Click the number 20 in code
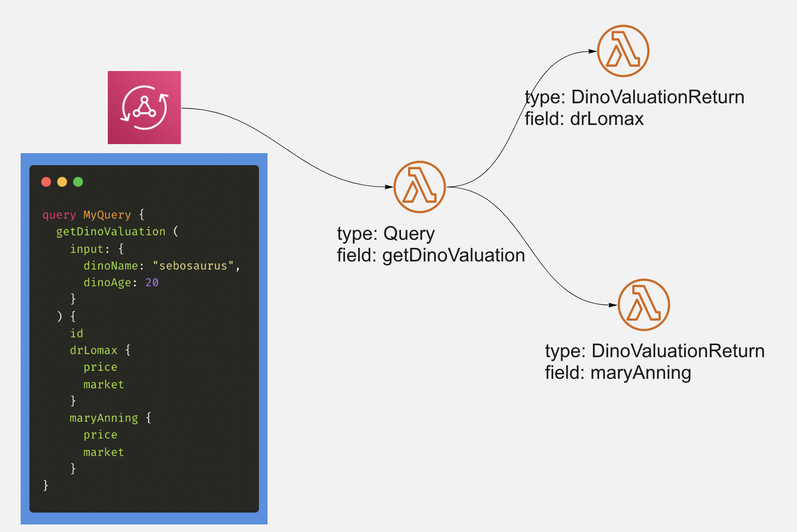This screenshot has width=797, height=532. click(x=152, y=283)
